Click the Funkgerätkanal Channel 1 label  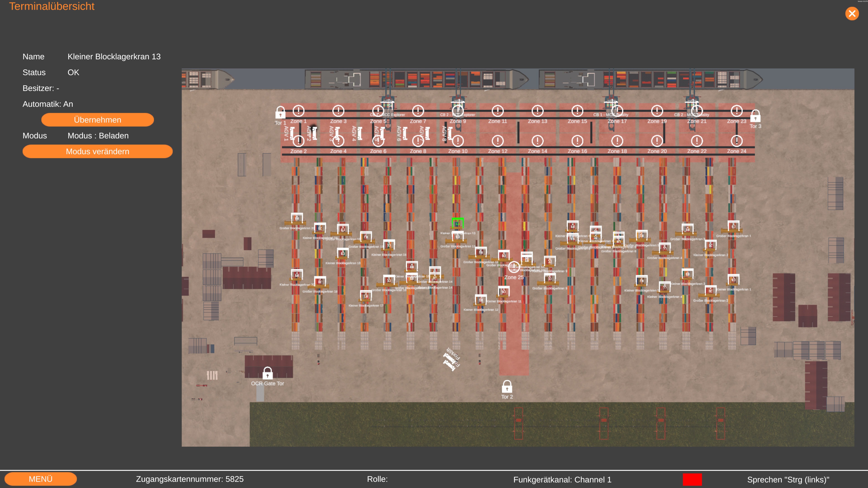(562, 480)
